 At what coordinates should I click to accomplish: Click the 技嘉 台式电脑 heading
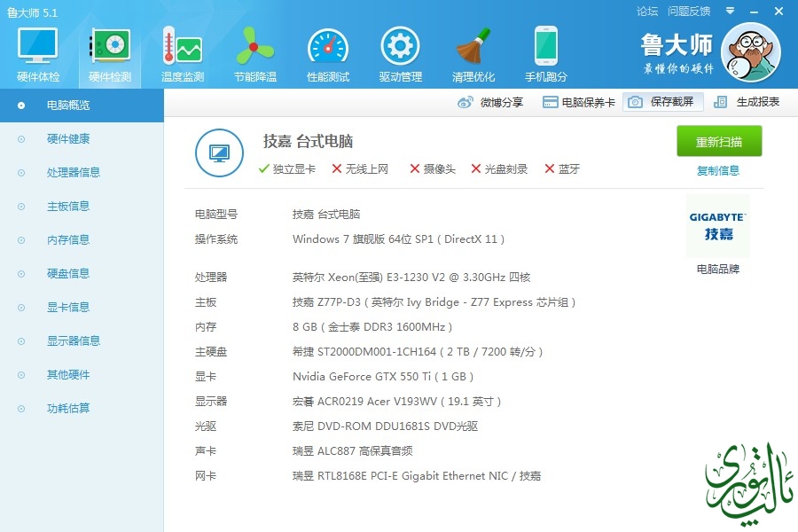coord(308,141)
